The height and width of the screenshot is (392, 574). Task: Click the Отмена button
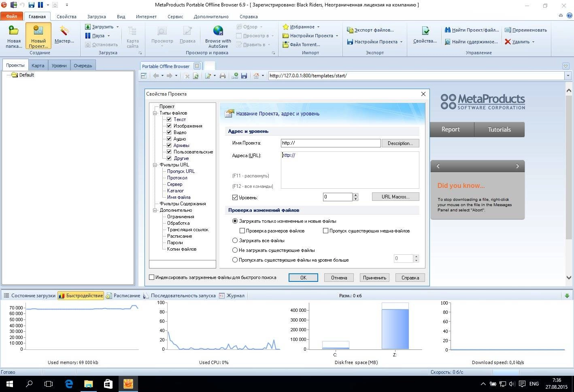pos(339,278)
